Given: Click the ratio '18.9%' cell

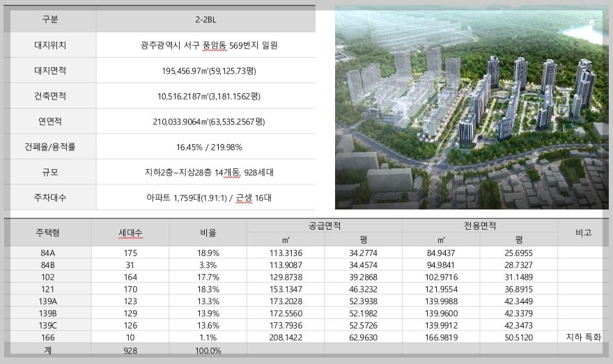Looking at the screenshot, I should (x=208, y=253).
